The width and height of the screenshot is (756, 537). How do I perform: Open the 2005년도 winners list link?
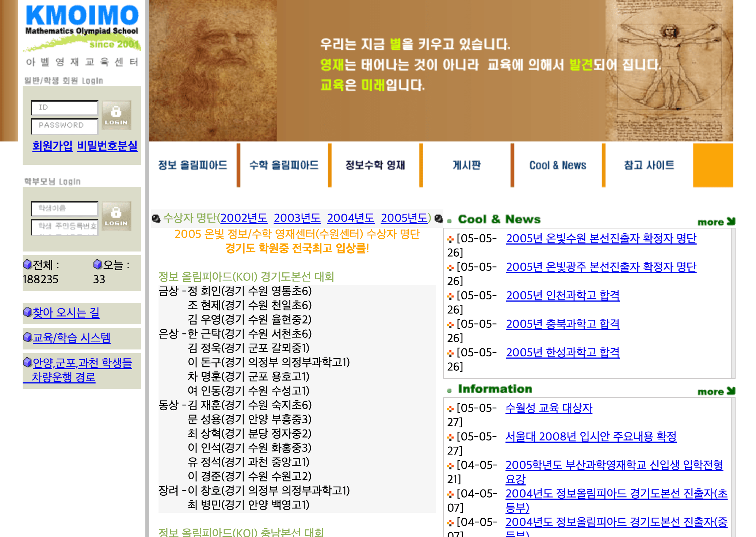(x=404, y=218)
